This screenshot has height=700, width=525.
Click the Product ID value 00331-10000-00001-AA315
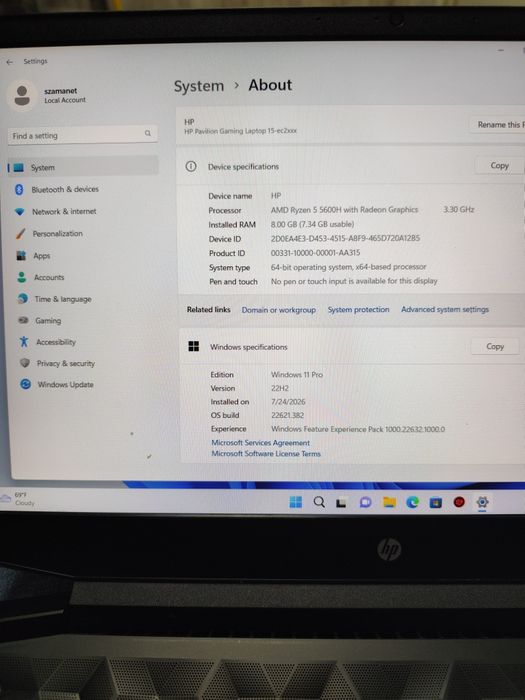[x=315, y=253]
